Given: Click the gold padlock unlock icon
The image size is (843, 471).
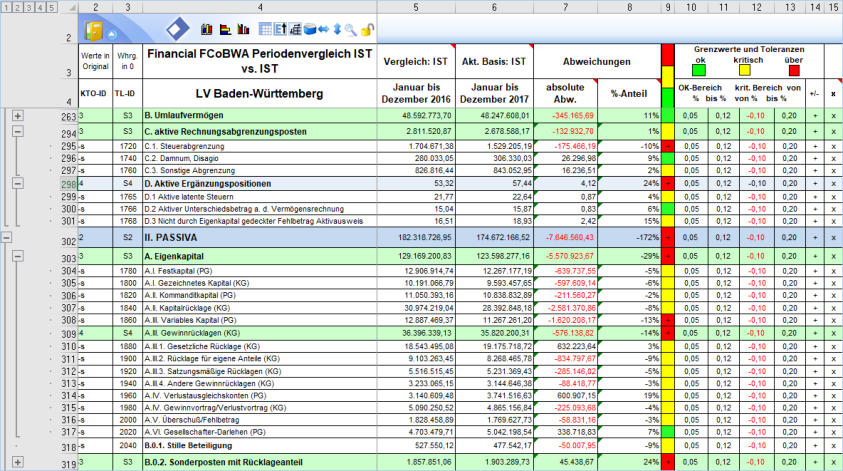Looking at the screenshot, I should (x=367, y=30).
